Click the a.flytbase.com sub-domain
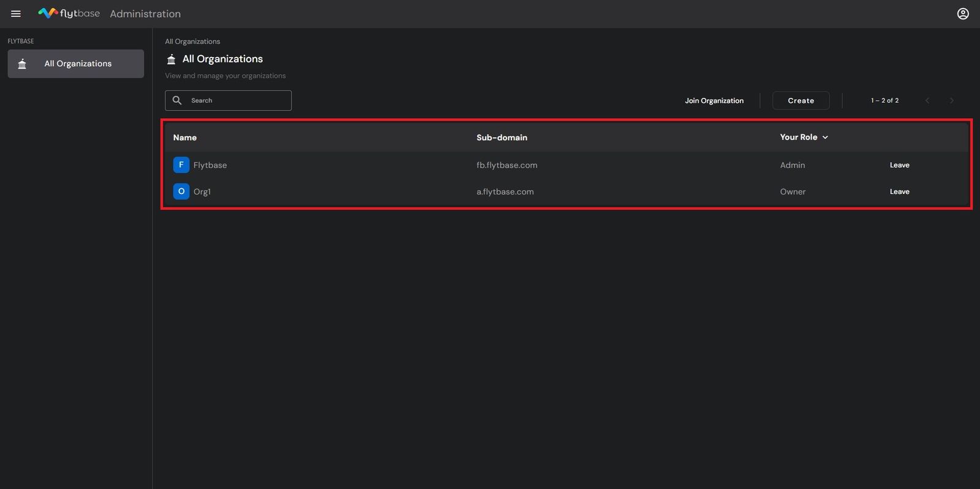980x489 pixels. tap(505, 192)
